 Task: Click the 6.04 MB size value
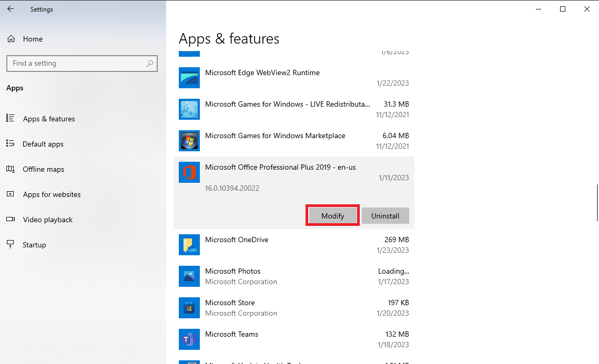[x=396, y=136]
